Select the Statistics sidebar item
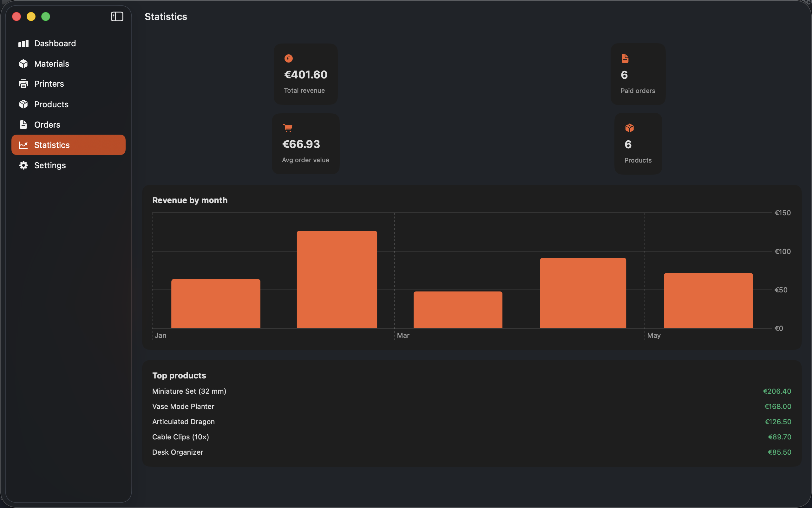Image resolution: width=812 pixels, height=508 pixels. tap(69, 145)
